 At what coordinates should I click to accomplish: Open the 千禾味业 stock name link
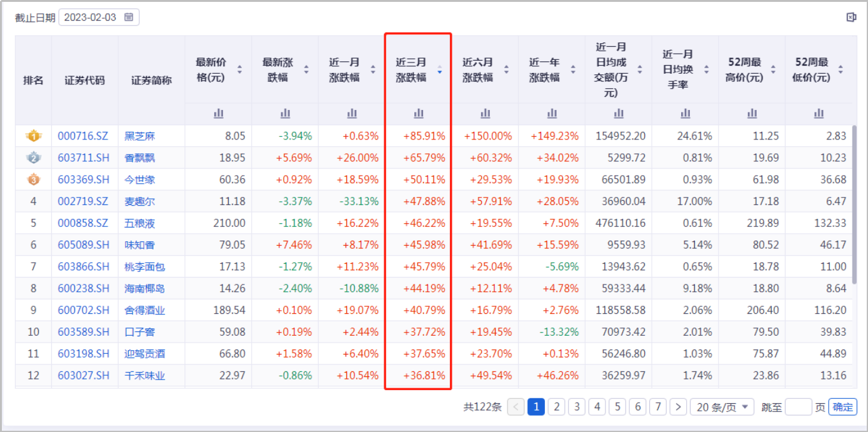point(145,376)
